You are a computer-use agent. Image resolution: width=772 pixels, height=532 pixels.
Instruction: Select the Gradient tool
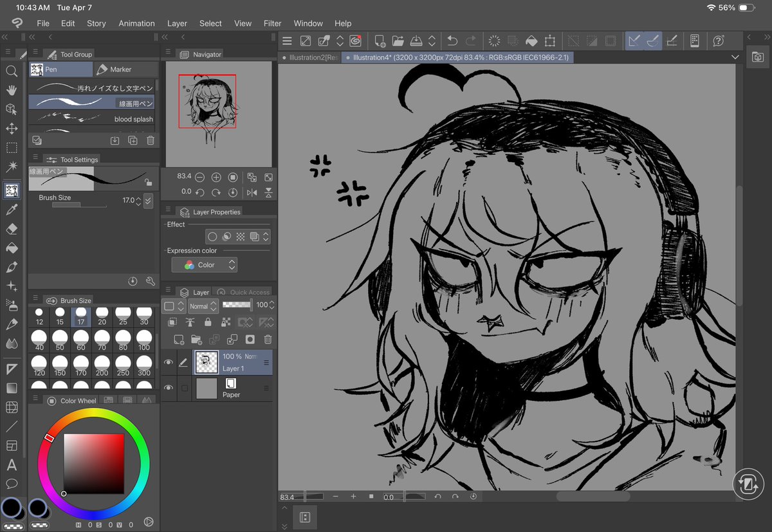[x=12, y=388]
